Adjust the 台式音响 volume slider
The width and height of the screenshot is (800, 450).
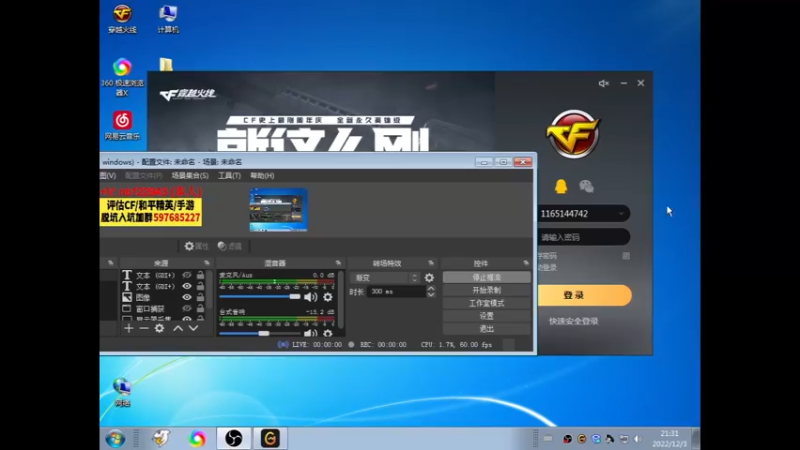click(260, 333)
